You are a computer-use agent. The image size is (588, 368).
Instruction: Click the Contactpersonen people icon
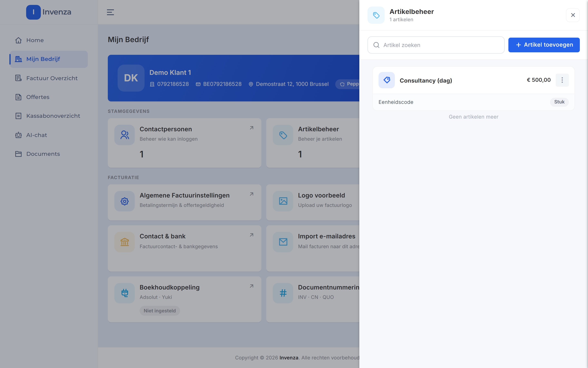click(124, 135)
